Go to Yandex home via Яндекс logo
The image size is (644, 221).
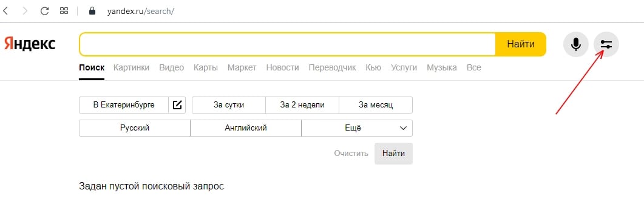point(30,44)
